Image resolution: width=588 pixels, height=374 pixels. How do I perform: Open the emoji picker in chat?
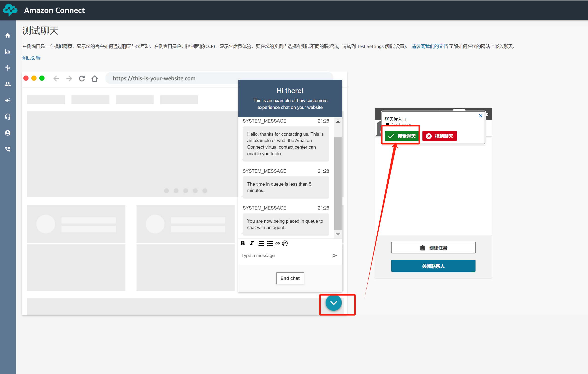click(285, 243)
